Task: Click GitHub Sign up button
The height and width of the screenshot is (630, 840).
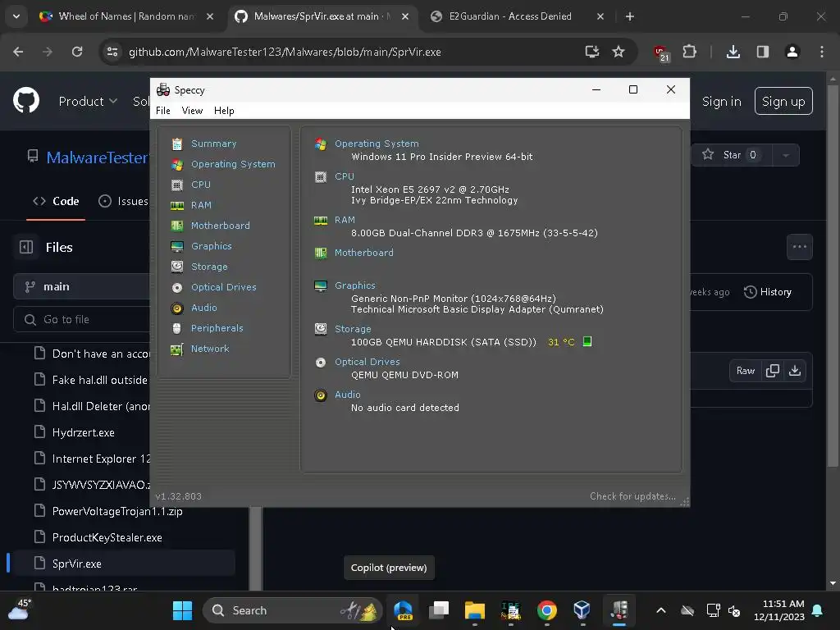Action: (x=783, y=101)
